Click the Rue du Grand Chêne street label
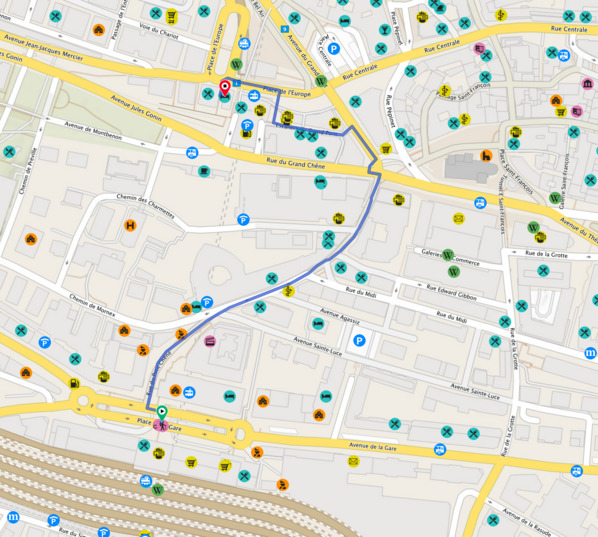Screen dimensions: 598x537 tap(296, 164)
